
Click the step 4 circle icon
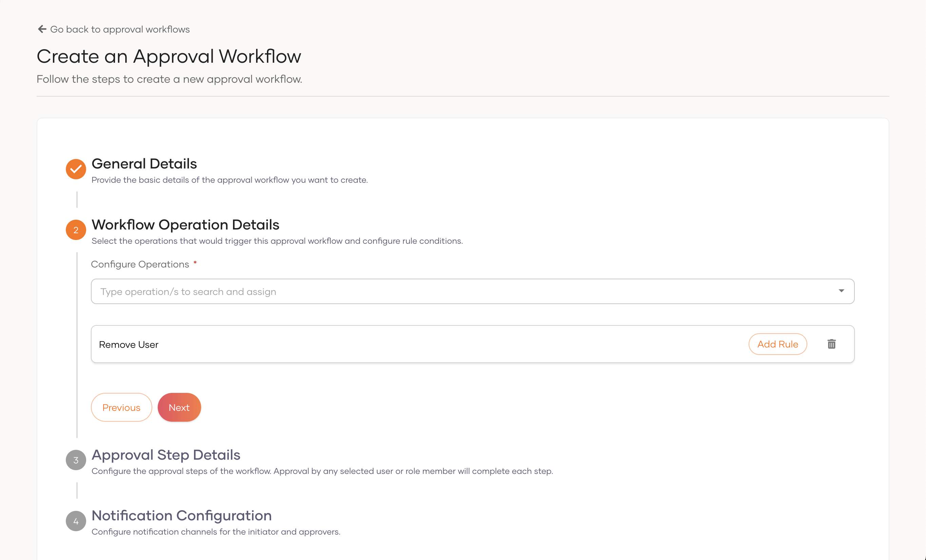coord(76,521)
